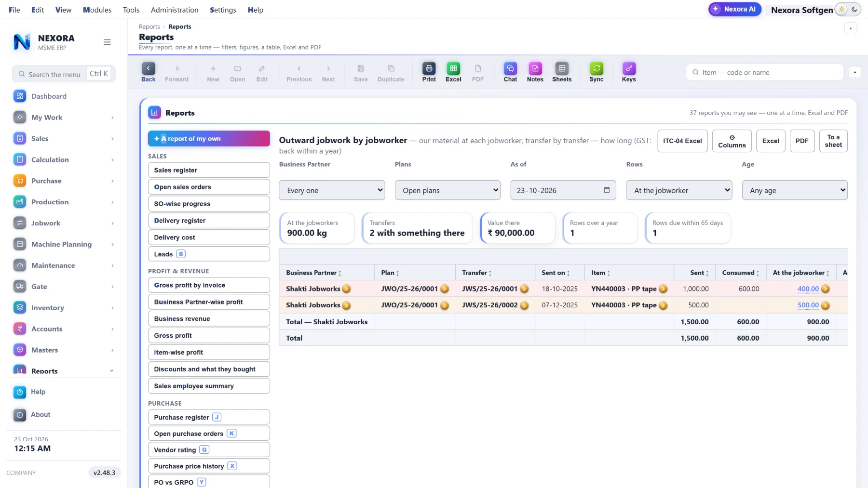This screenshot has height=488, width=868.
Task: Go Back using the toolbar arrow
Action: pos(149,72)
